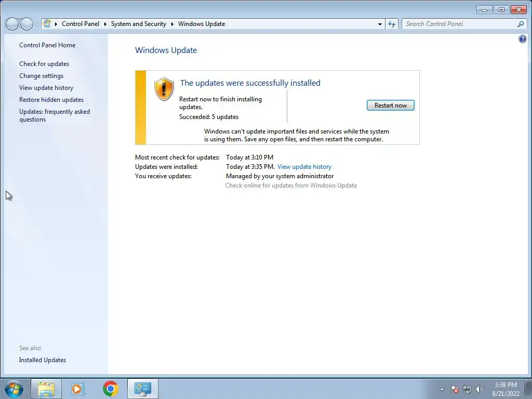
Task: Open Windows Explorer from the taskbar
Action: click(46, 389)
